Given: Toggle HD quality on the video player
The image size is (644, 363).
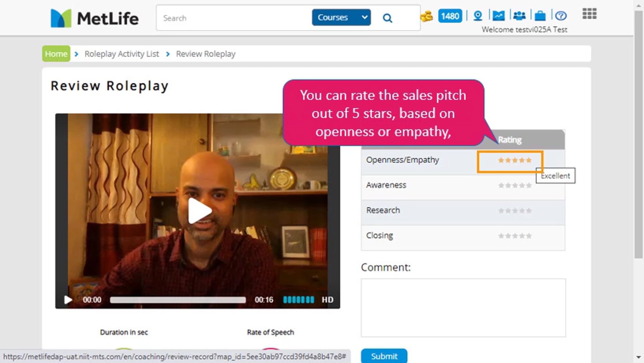Looking at the screenshot, I should coord(327,300).
